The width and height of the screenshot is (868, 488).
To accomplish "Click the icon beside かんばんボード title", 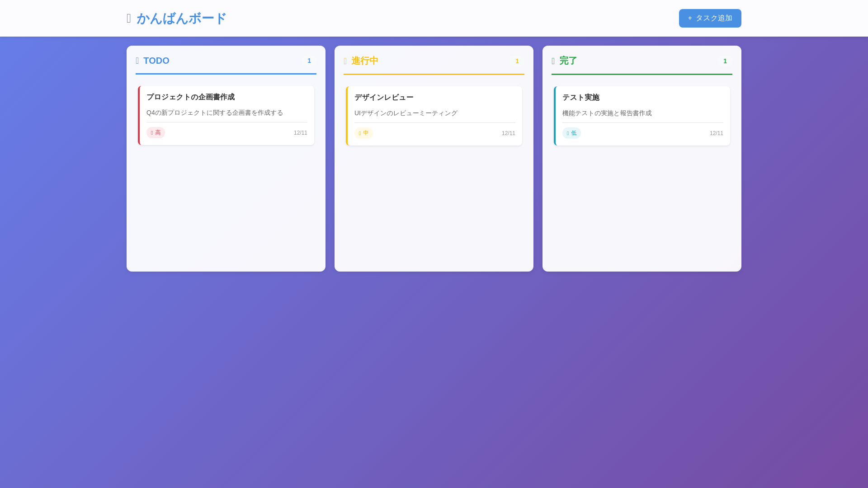I will (129, 19).
